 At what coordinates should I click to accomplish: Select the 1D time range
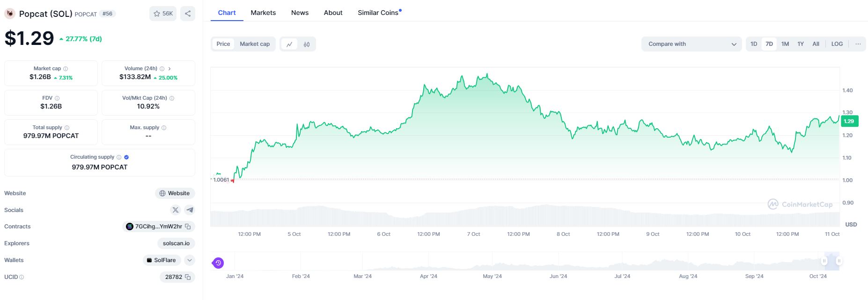pyautogui.click(x=754, y=44)
